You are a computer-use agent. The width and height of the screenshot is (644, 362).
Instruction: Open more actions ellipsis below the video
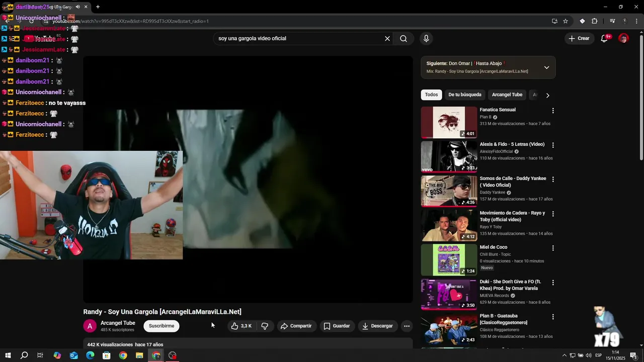[407, 326]
